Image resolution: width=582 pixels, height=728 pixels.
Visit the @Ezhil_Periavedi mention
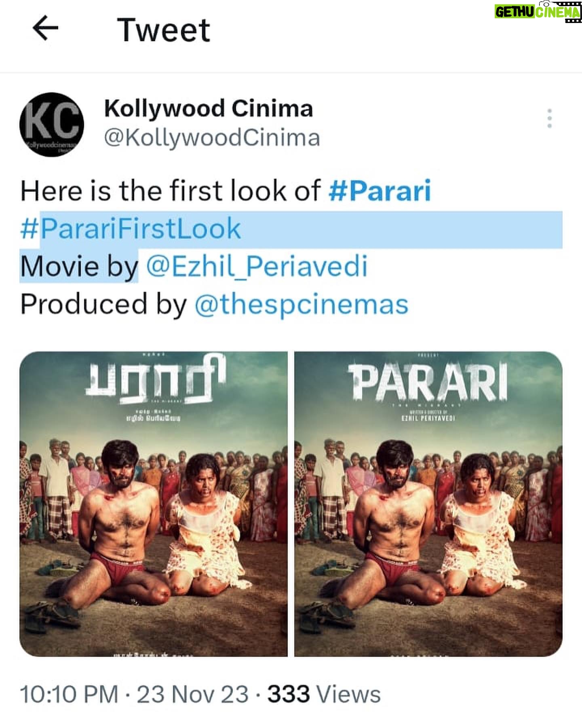pyautogui.click(x=257, y=267)
